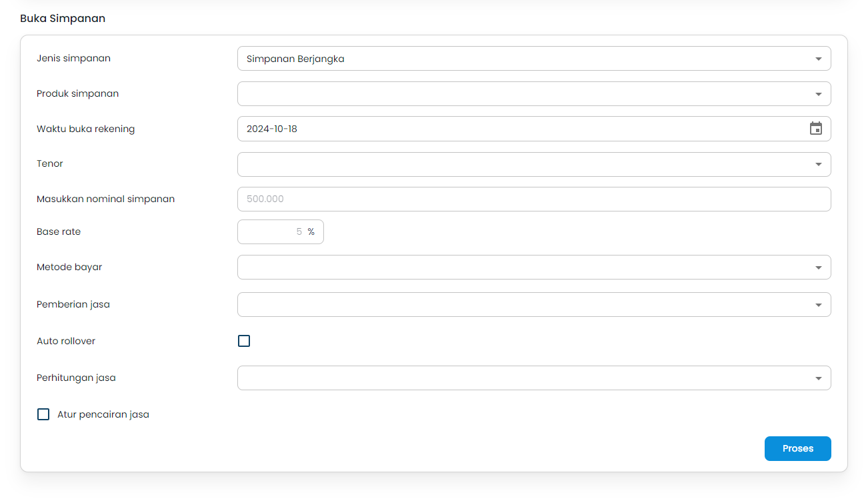
Task: Click the Produk simpanan dropdown arrow
Action: [819, 93]
